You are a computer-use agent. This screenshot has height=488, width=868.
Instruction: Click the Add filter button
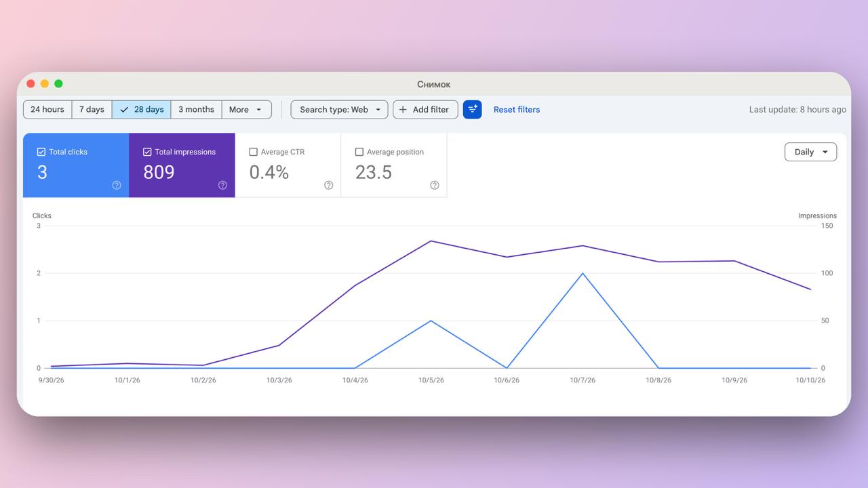pos(425,109)
